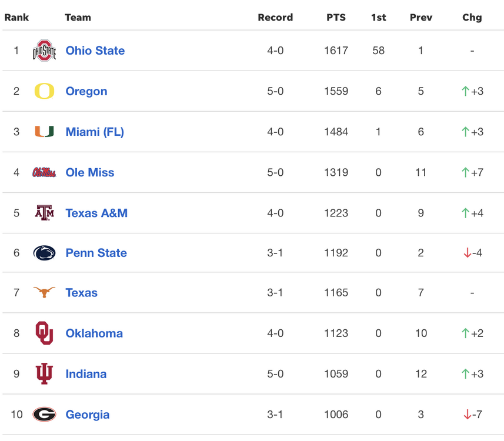The image size is (504, 441).
Task: Open the Georgia team link
Action: point(88,415)
